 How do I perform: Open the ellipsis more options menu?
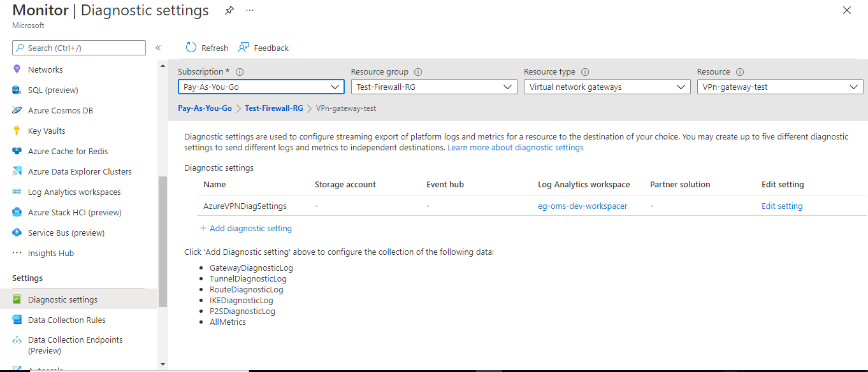[x=250, y=11]
